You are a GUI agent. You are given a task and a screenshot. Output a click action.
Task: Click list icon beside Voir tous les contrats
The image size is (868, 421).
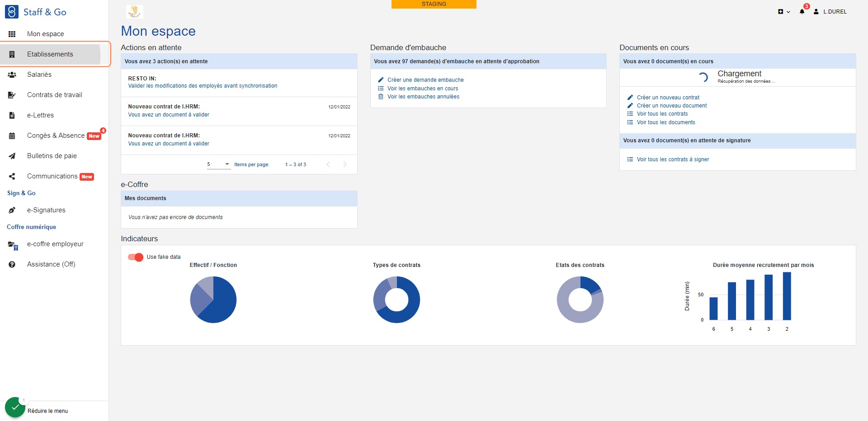[630, 114]
